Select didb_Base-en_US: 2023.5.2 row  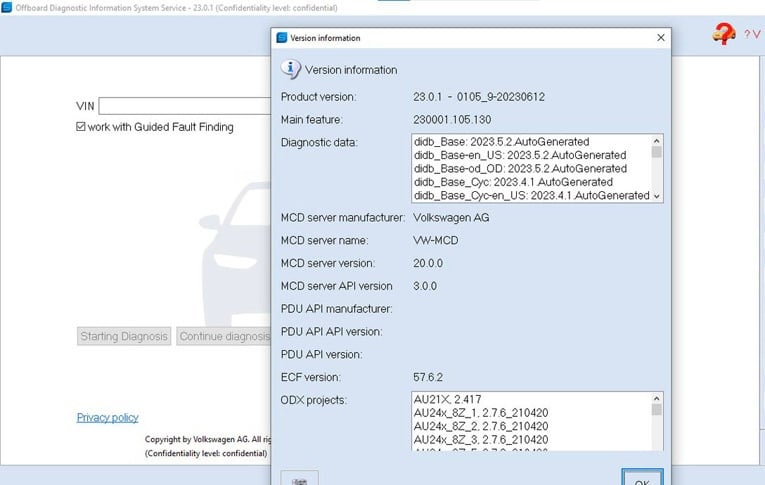[520, 155]
